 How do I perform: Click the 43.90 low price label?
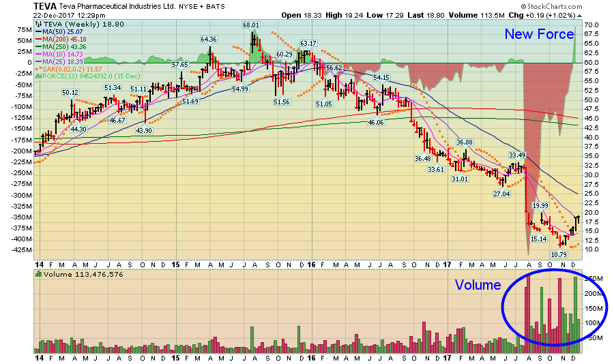[144, 130]
